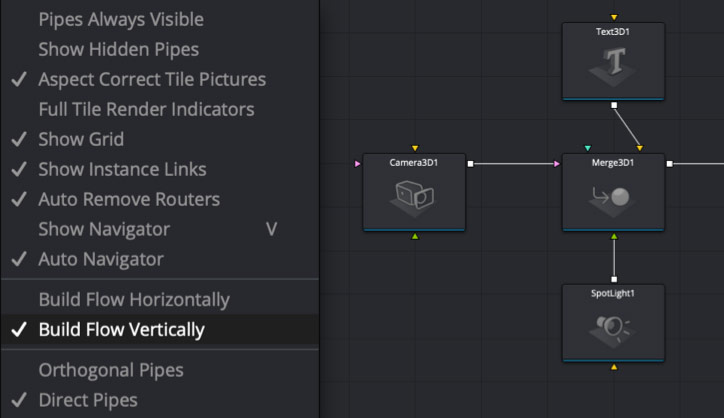Click the Camera3D1 white output square
724x418 pixels.
[x=468, y=163]
